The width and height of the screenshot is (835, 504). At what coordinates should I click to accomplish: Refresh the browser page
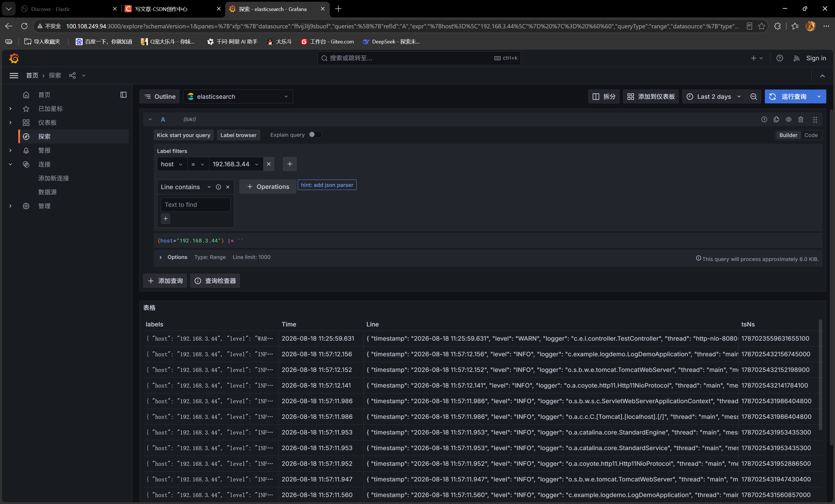coord(24,26)
